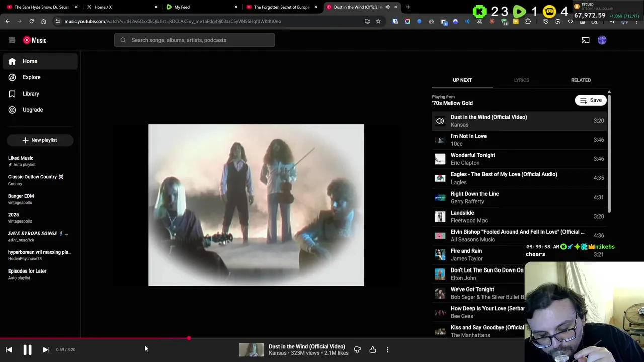Focus the search songs input field
The width and height of the screenshot is (644, 362).
click(194, 40)
